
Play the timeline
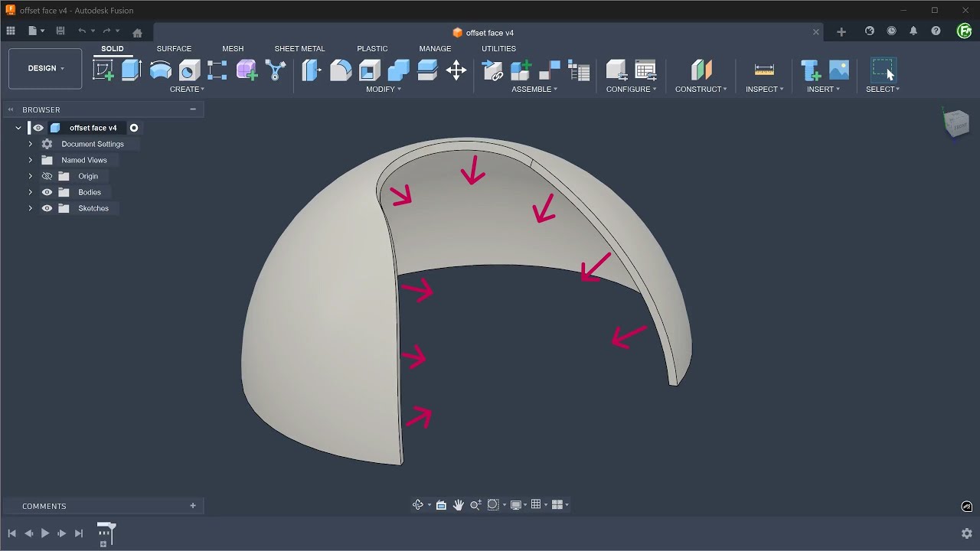click(45, 533)
